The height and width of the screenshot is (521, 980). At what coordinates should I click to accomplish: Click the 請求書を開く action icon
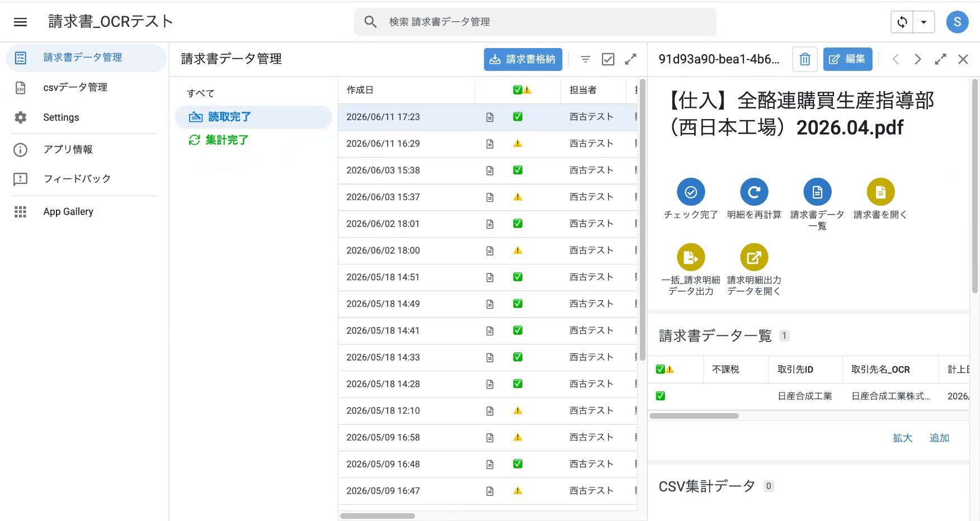point(880,192)
